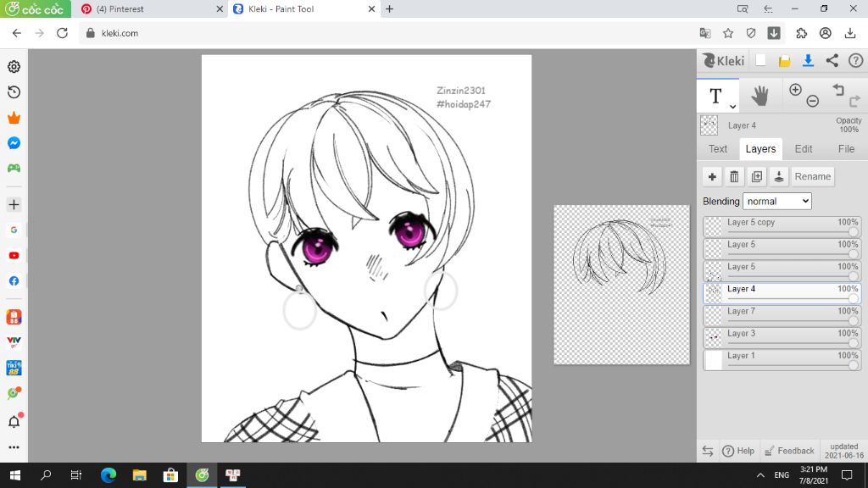The height and width of the screenshot is (488, 868).
Task: Open the Windows Start menu
Action: [x=15, y=475]
